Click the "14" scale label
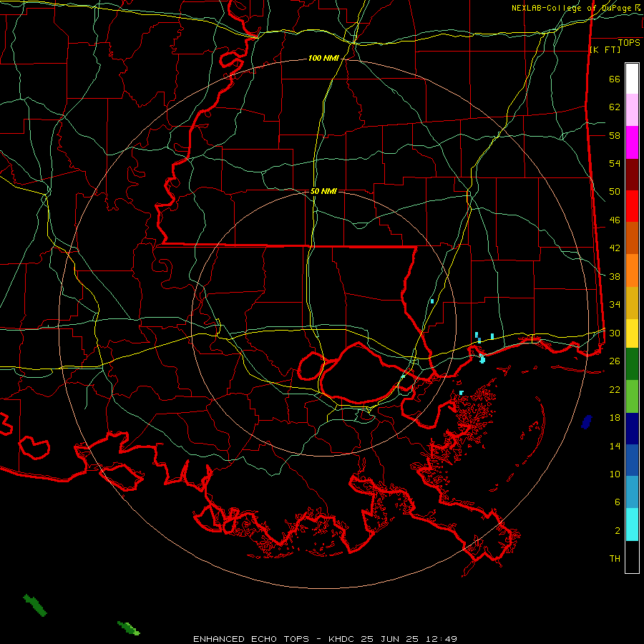Viewport: 644px width, 644px height. tap(615, 446)
